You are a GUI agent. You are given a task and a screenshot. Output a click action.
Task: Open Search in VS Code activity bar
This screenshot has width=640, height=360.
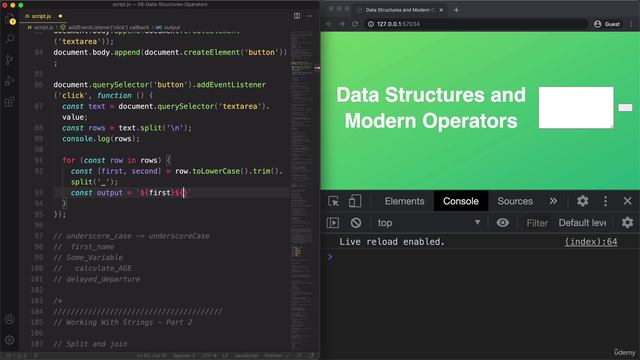[x=10, y=39]
